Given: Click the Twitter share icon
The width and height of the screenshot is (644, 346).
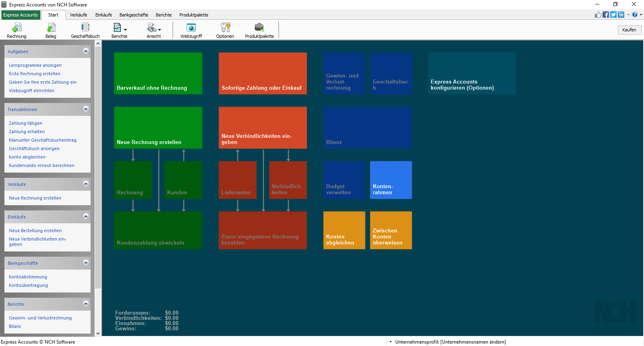Looking at the screenshot, I should (x=613, y=14).
